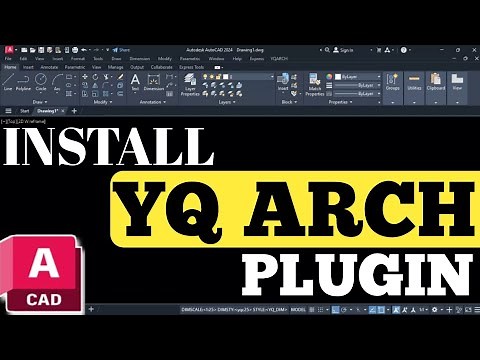Open the File menu
Viewport: 480px width, 360px height.
click(8, 59)
